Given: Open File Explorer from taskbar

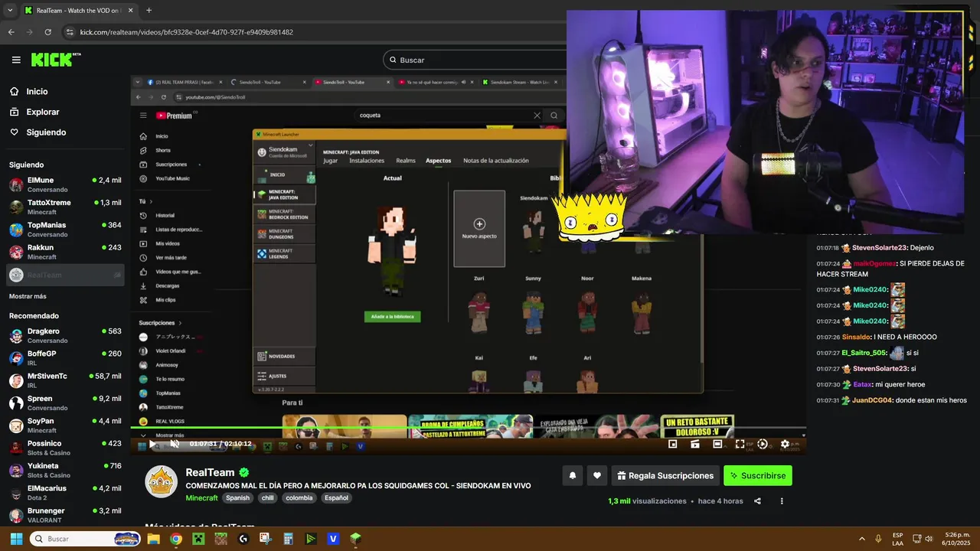Looking at the screenshot, I should pyautogui.click(x=153, y=539).
